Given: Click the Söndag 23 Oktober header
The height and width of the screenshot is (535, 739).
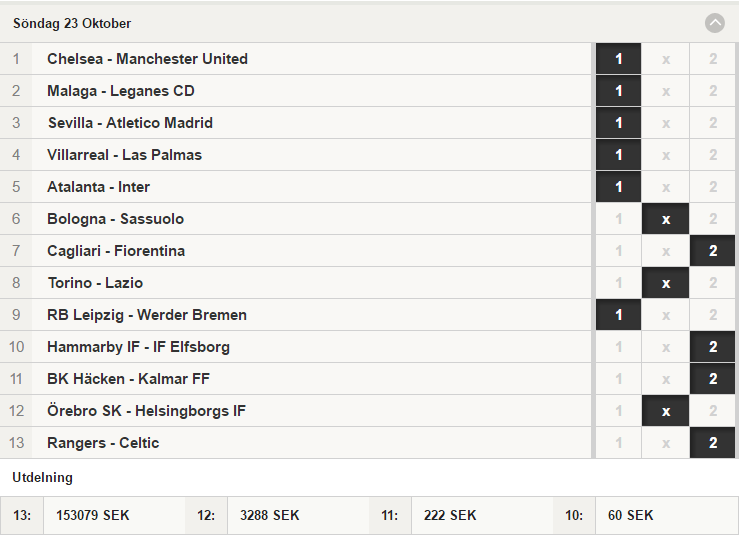Looking at the screenshot, I should click(370, 23).
